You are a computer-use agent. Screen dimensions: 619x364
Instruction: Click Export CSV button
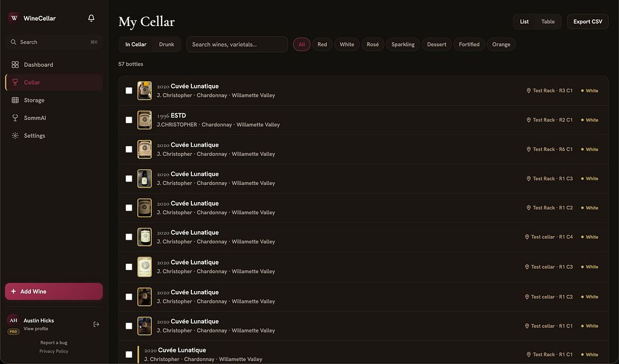pos(587,22)
